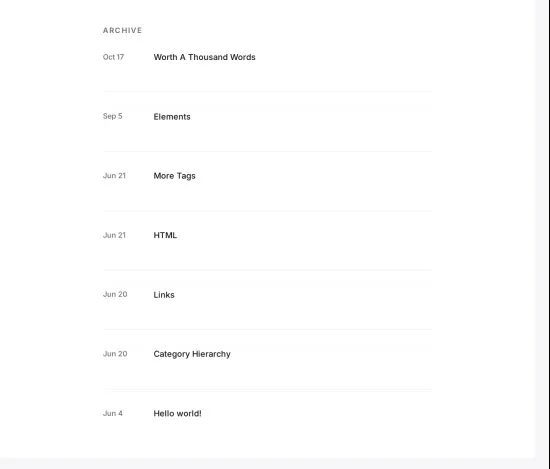
Task: Select the Jun 21 date beside More Tags
Action: click(114, 176)
